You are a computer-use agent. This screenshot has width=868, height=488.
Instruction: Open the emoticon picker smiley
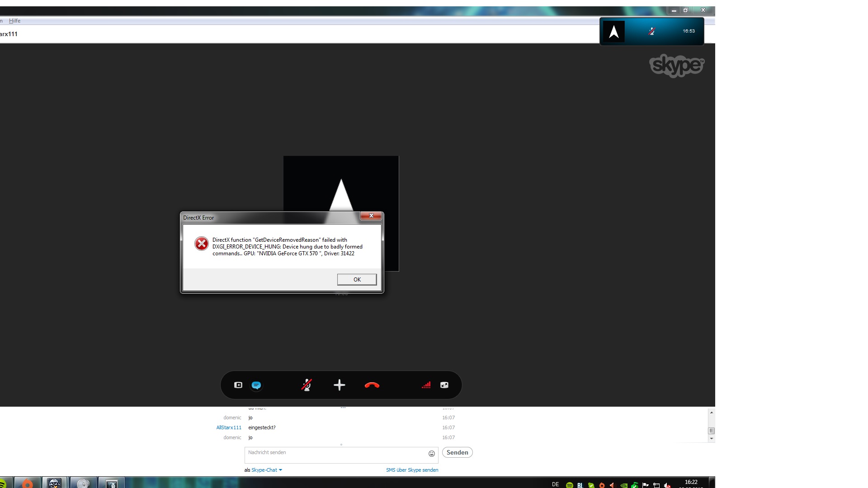coord(431,454)
